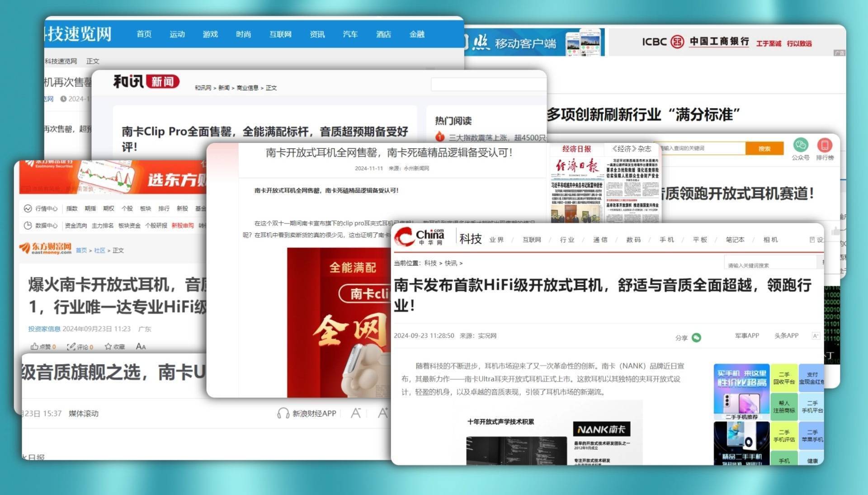Viewport: 868px width, 495px height.
Task: Click the 新股申购 red link
Action: point(183,226)
